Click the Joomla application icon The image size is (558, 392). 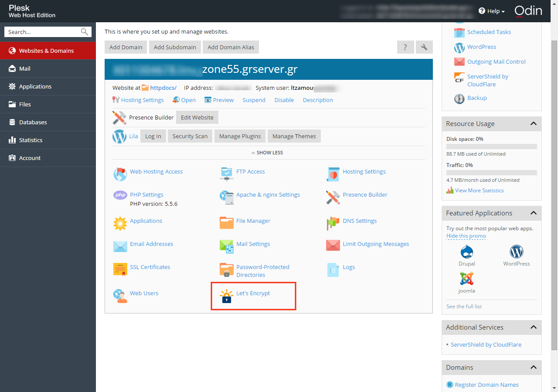(x=466, y=279)
